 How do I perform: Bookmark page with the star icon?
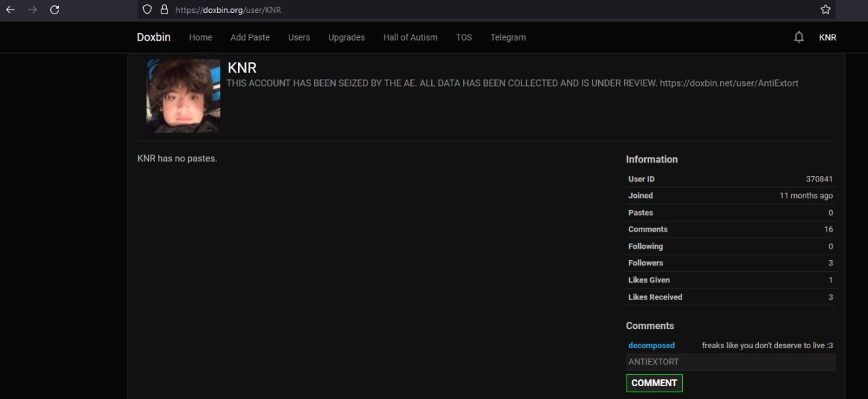pyautogui.click(x=825, y=9)
